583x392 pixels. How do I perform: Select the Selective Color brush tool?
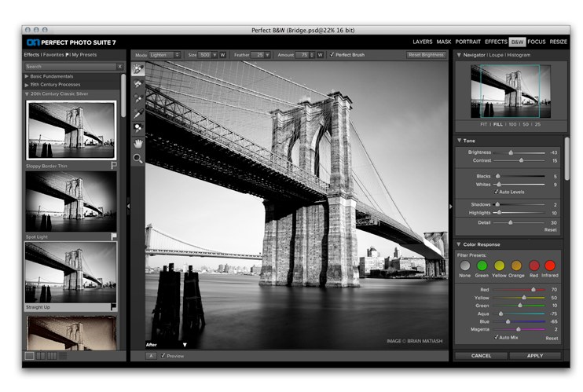point(138,128)
